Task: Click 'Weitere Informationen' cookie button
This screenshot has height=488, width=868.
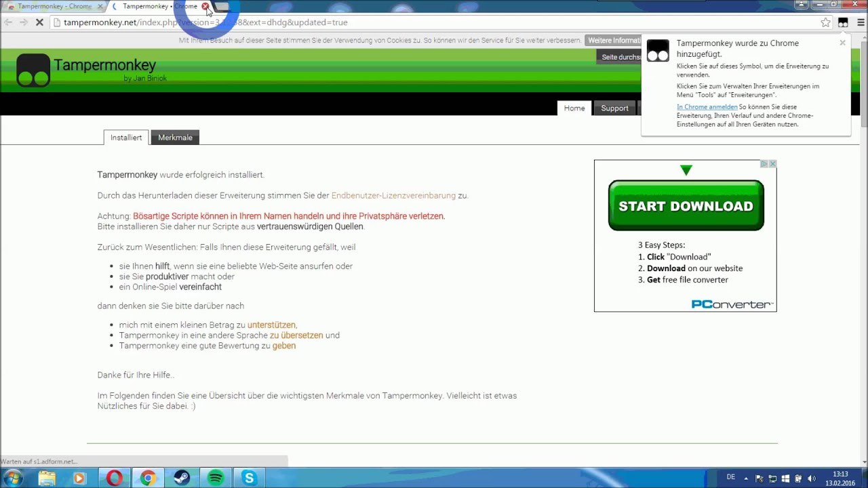Action: [x=614, y=41]
